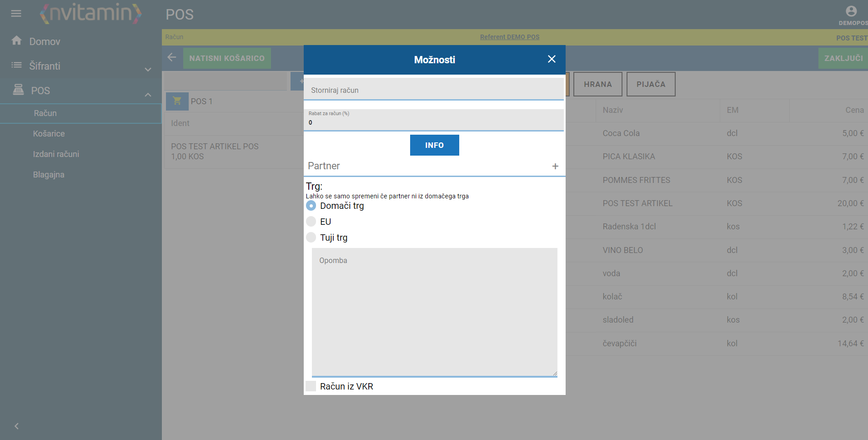Click the Domov home icon
This screenshot has height=440, width=868.
tap(17, 40)
